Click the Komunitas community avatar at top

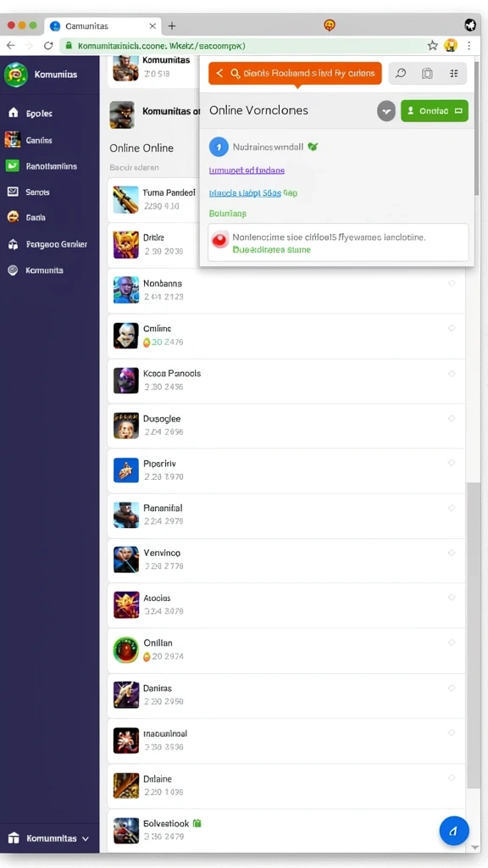125,69
